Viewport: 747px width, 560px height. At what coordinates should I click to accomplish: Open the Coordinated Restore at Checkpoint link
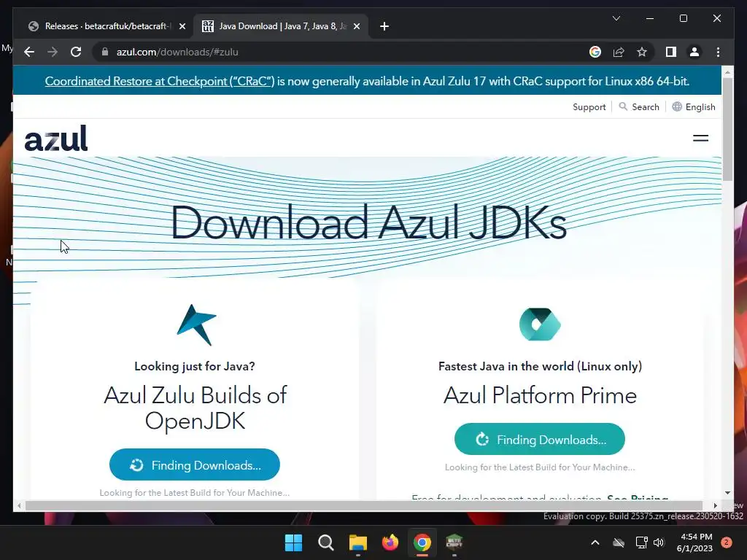[160, 82]
